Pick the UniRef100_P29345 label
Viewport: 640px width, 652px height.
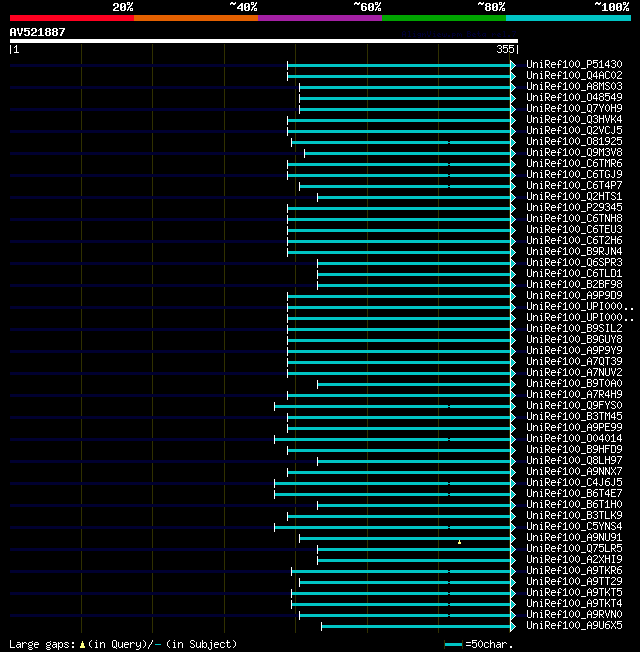[574, 207]
